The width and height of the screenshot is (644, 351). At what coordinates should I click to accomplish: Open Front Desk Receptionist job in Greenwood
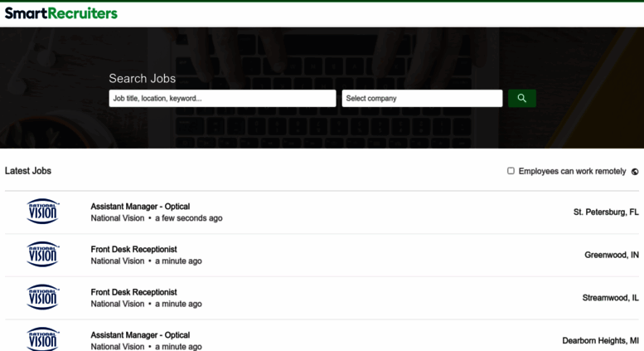click(133, 249)
